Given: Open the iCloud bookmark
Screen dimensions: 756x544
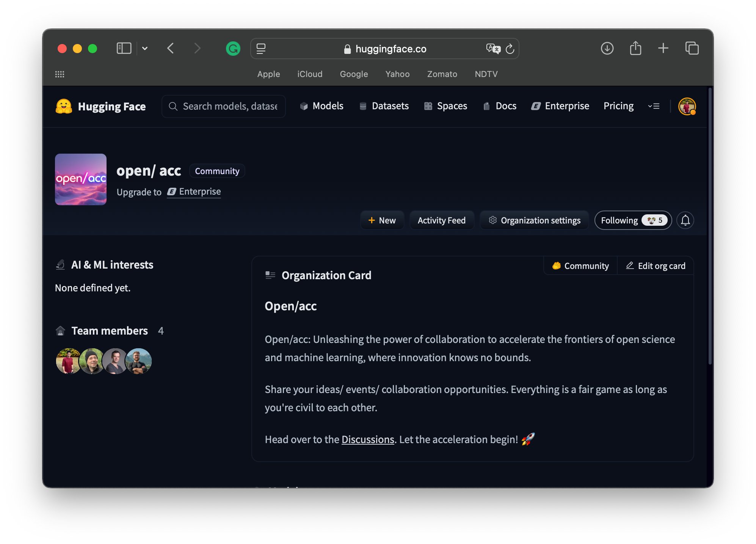Looking at the screenshot, I should (x=310, y=74).
